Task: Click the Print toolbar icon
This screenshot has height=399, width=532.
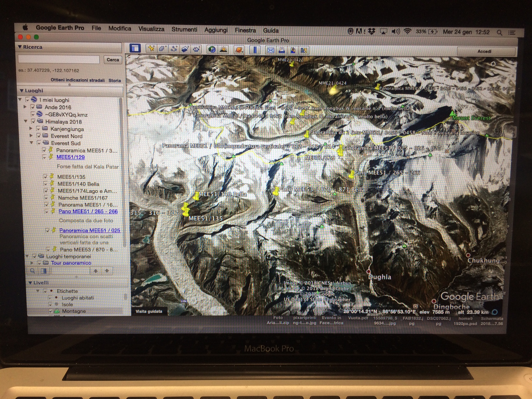Action: tap(282, 50)
